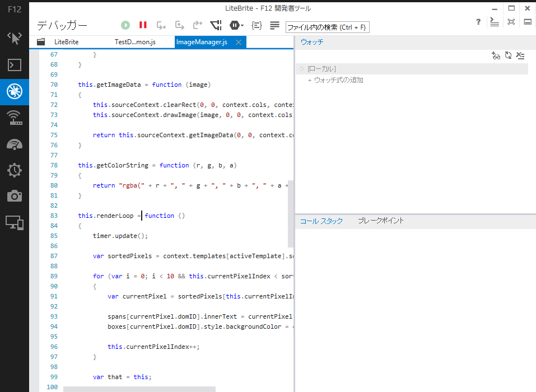Pretty-print the source with braces icon
The height and width of the screenshot is (392, 536).
(x=256, y=25)
